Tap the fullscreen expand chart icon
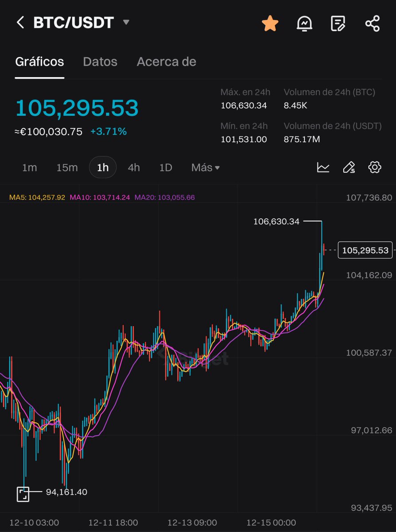Screen dimensions: 396x532 [23, 494]
